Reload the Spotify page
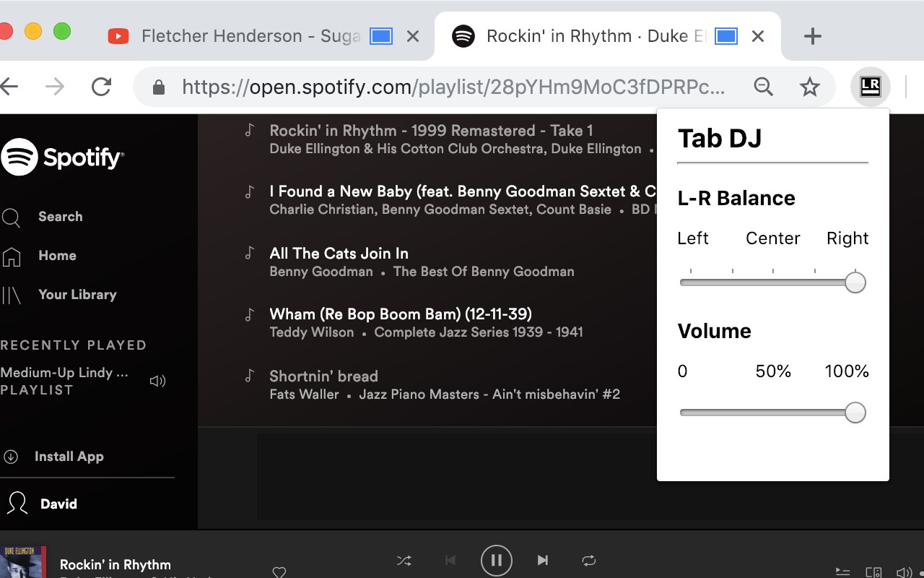 tap(101, 87)
